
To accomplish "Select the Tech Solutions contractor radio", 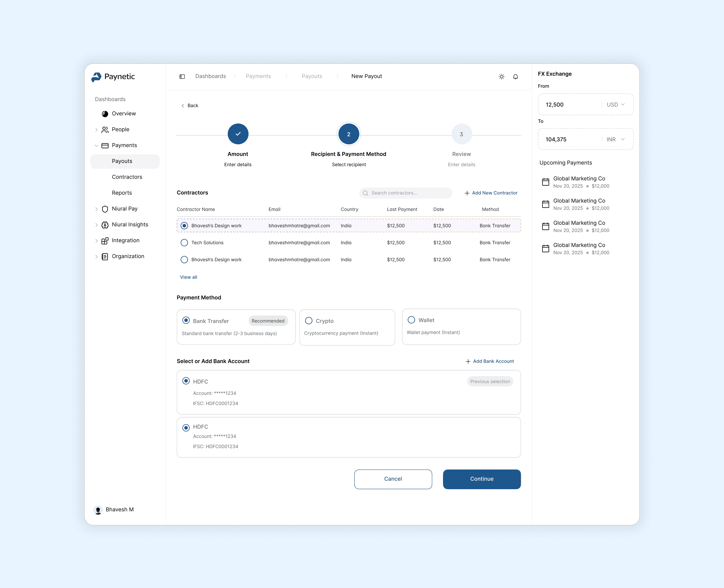I will point(184,242).
